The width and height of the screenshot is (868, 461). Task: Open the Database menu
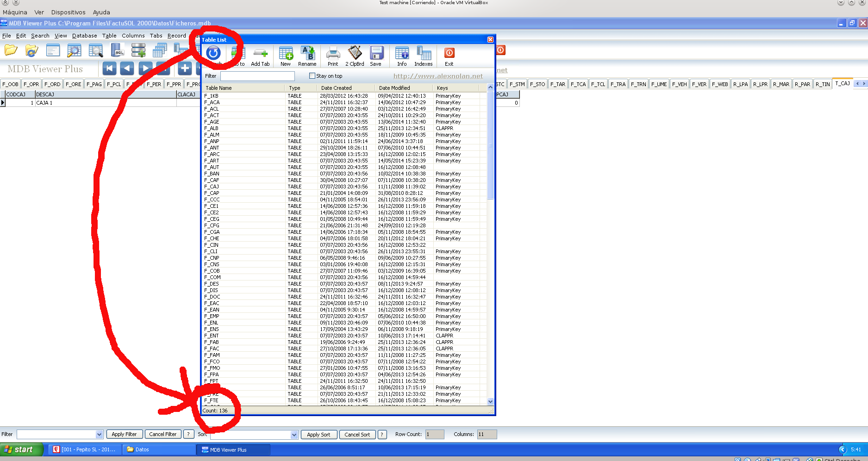pos(85,36)
